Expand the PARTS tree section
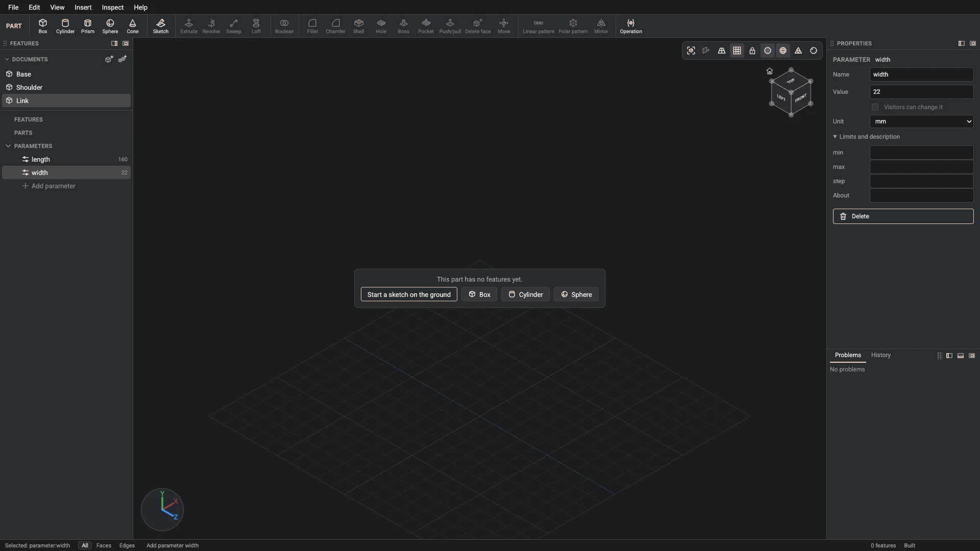This screenshot has height=551, width=980. pyautogui.click(x=23, y=133)
